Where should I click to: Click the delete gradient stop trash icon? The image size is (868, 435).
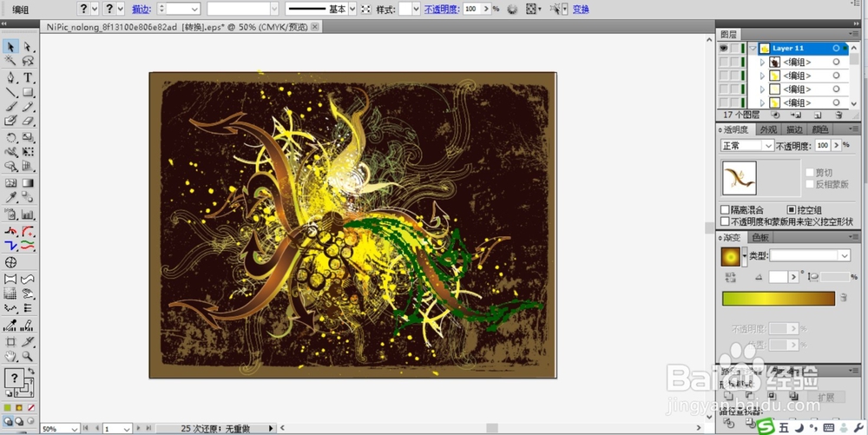point(844,298)
